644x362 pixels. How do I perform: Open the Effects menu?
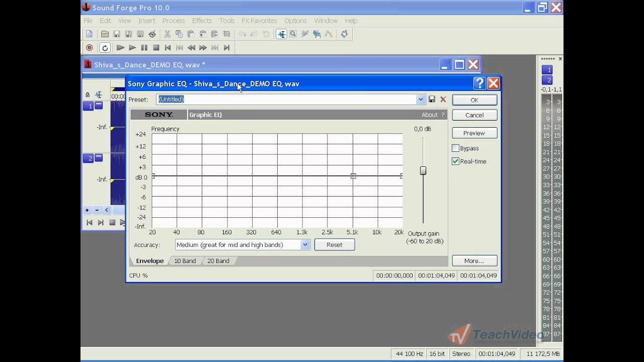coord(202,21)
